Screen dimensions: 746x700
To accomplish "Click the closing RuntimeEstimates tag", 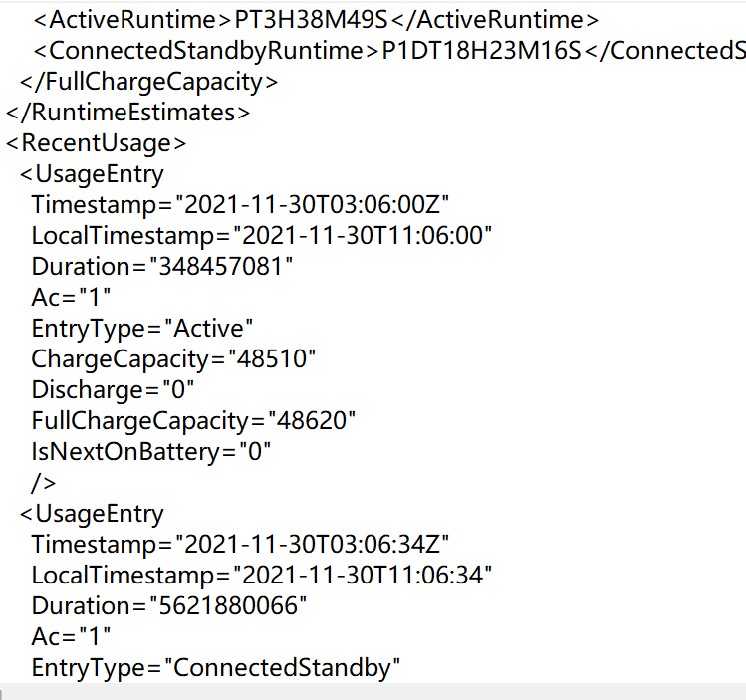I will [x=127, y=113].
